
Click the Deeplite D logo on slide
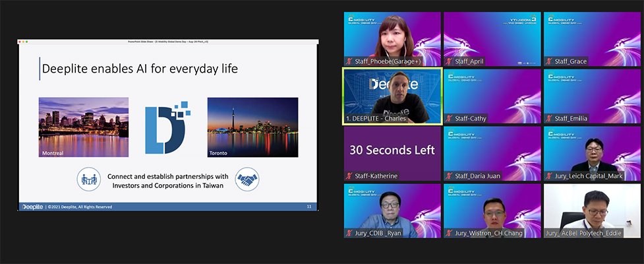167,127
